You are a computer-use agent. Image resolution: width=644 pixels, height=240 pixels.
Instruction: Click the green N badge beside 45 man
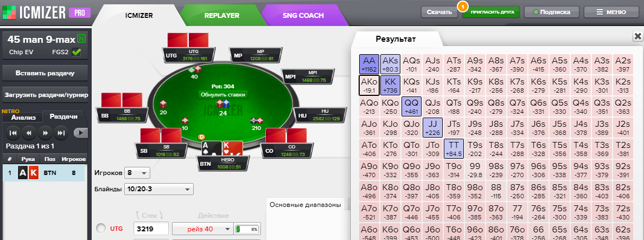coord(82,40)
